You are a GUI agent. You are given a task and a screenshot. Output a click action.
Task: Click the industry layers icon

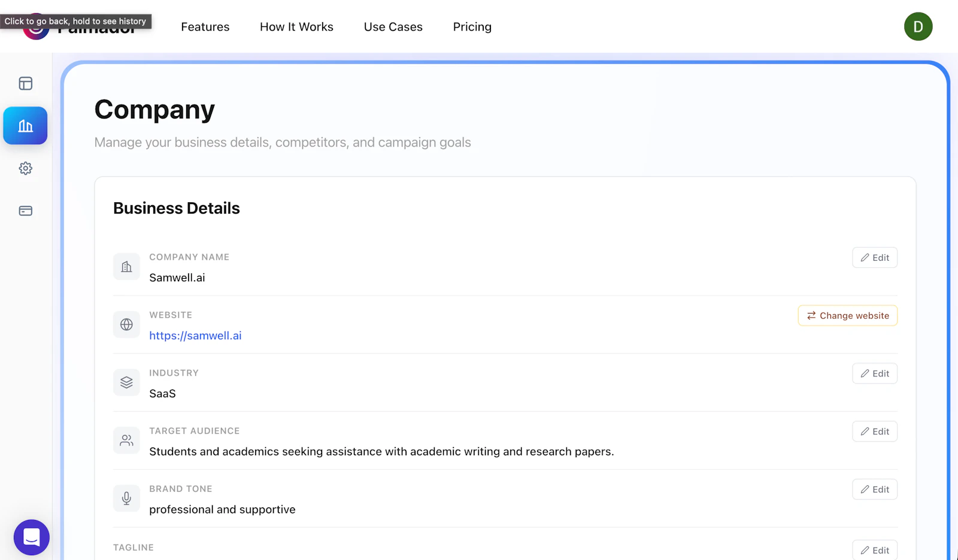click(126, 382)
